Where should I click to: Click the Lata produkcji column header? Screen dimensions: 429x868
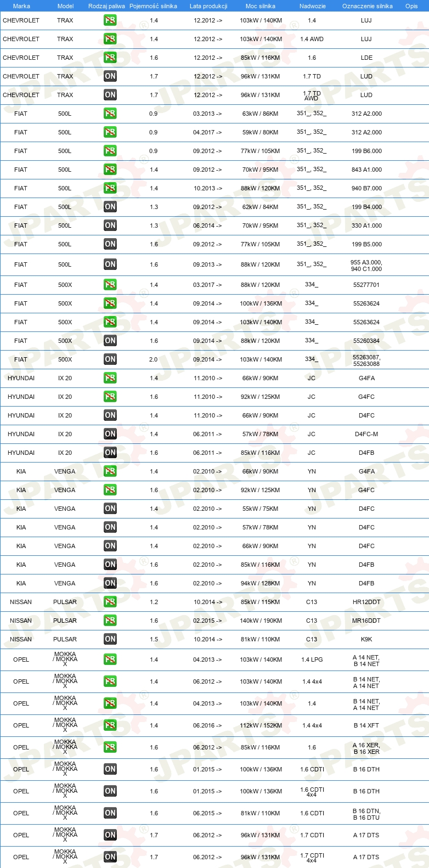(x=208, y=6)
